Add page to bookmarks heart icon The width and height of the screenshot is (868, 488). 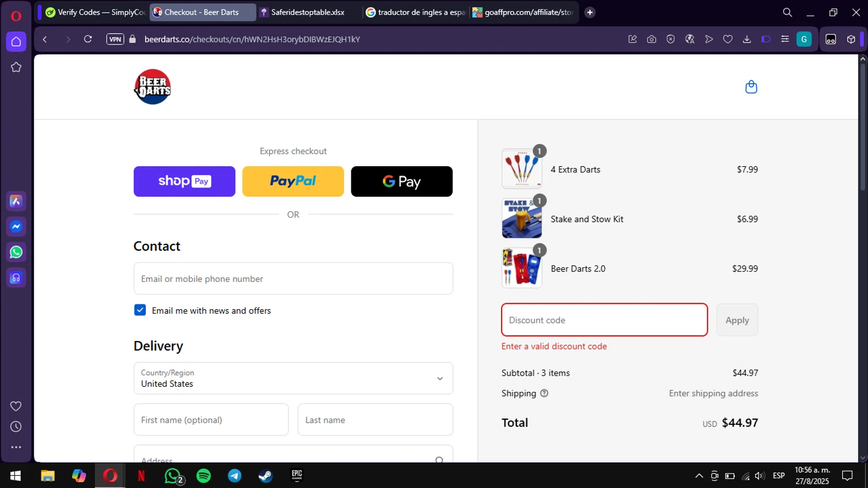click(x=728, y=39)
